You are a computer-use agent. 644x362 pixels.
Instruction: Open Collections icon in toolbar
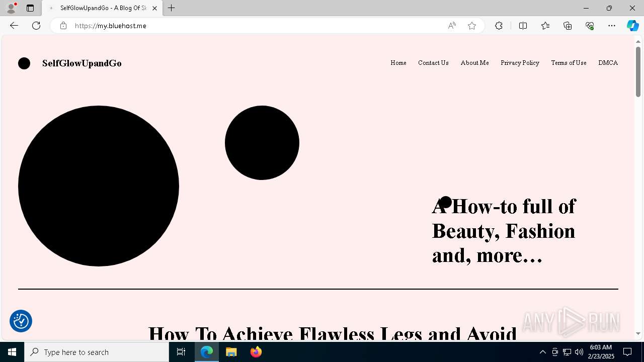tap(568, 26)
